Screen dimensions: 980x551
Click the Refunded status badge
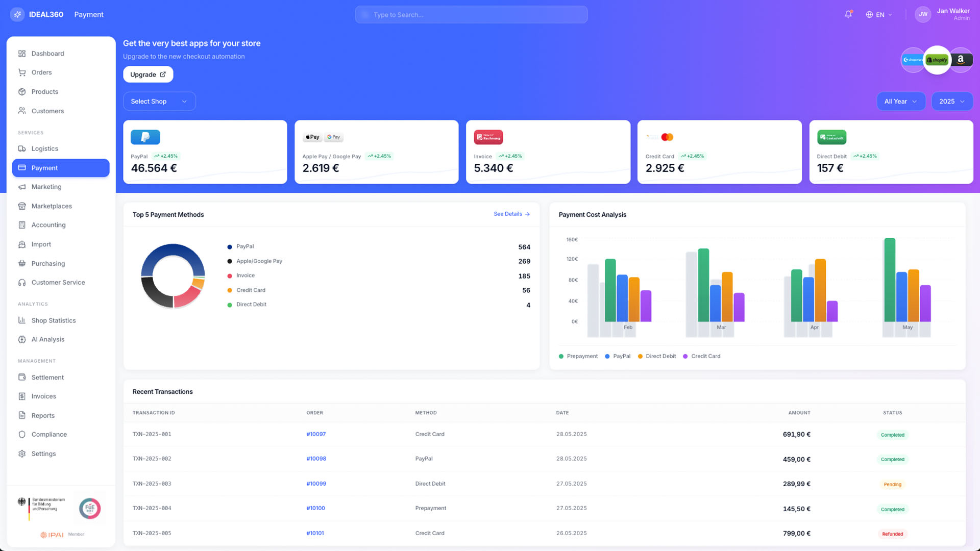pos(892,534)
